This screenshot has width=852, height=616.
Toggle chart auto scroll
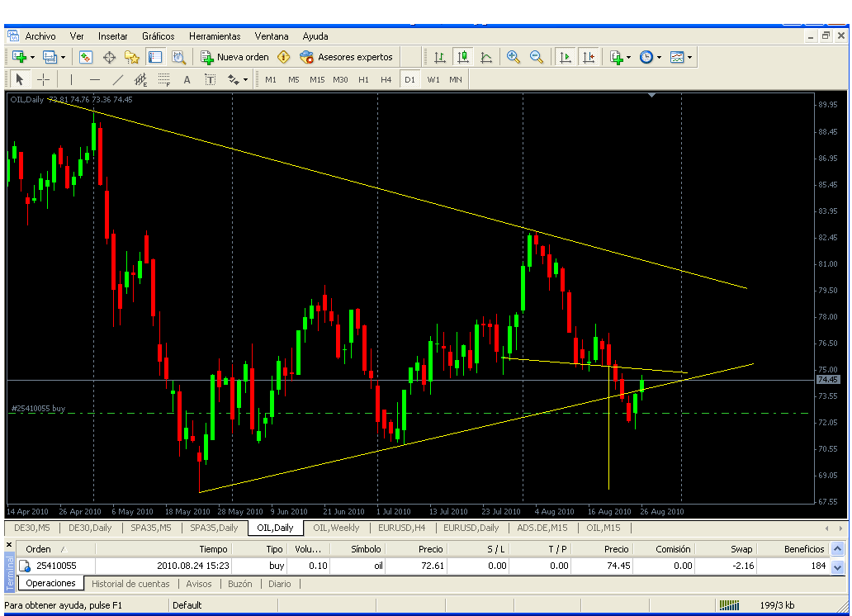(x=565, y=57)
